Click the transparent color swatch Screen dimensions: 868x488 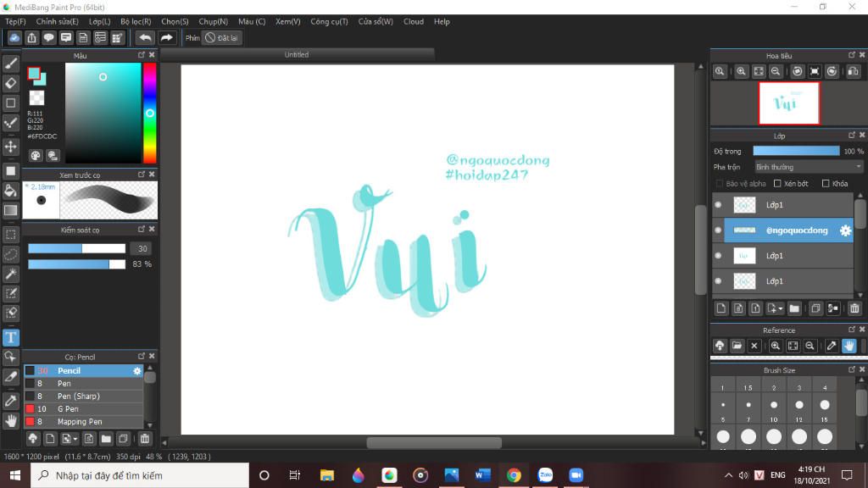click(x=36, y=98)
